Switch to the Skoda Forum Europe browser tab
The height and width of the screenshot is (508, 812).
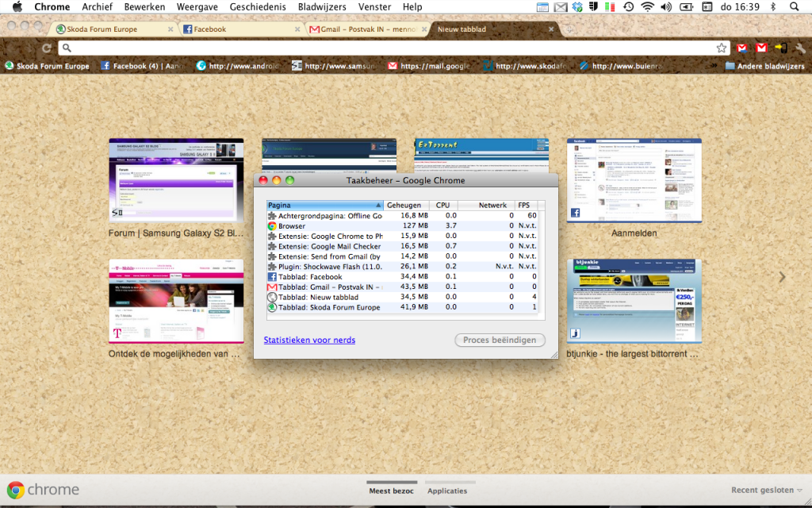click(x=114, y=29)
